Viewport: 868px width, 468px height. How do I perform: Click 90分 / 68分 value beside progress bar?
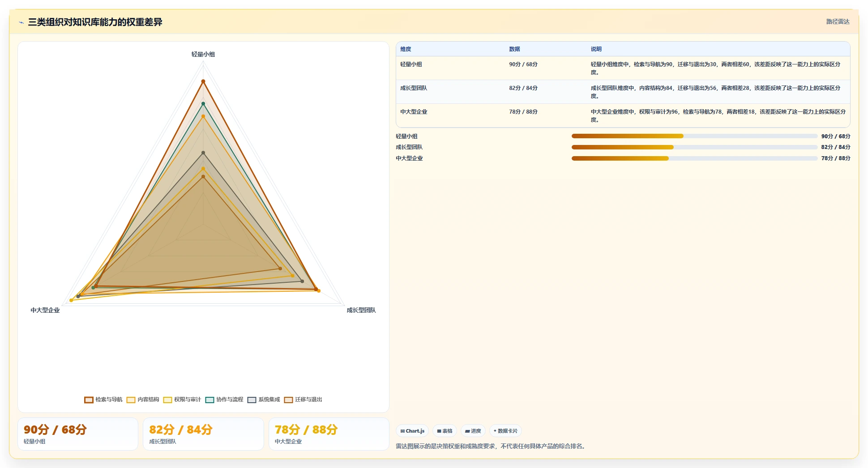(x=836, y=136)
